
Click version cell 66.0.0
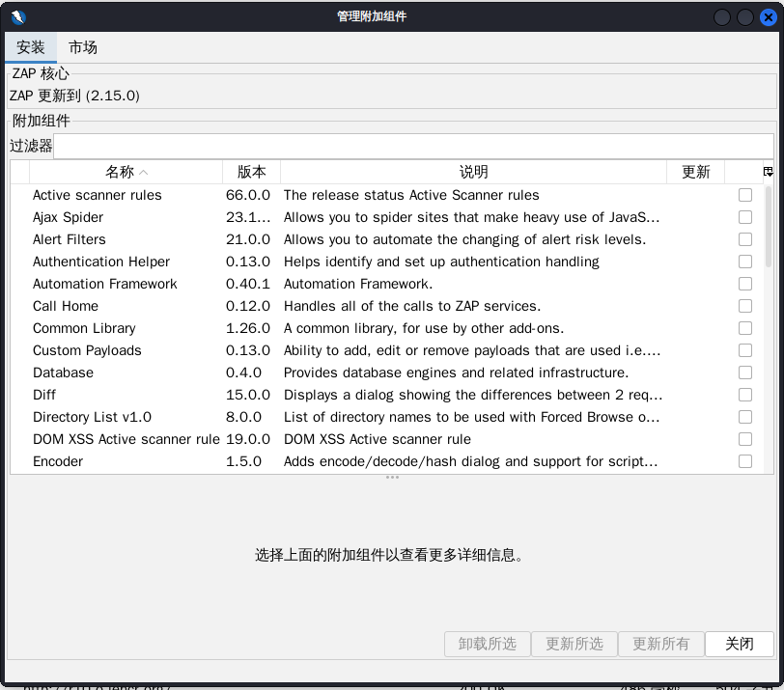pos(248,195)
